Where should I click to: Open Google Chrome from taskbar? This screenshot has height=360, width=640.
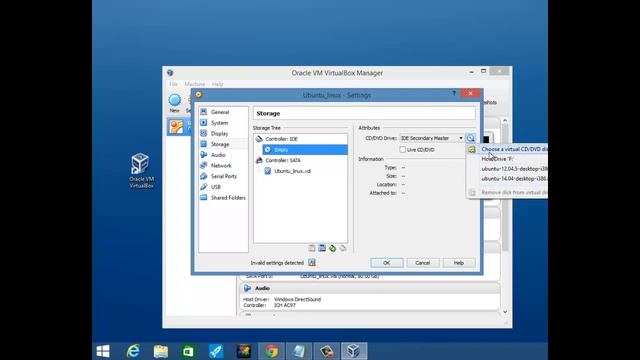click(x=271, y=351)
